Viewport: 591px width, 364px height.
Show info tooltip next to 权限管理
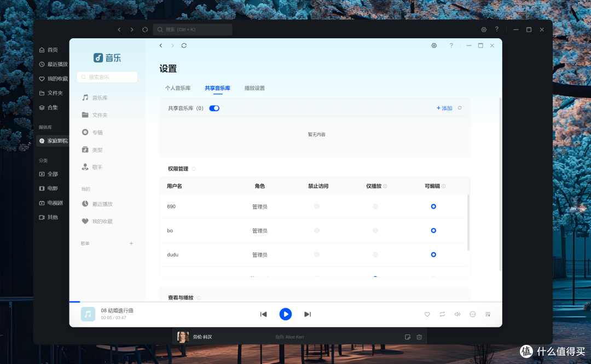coord(194,169)
